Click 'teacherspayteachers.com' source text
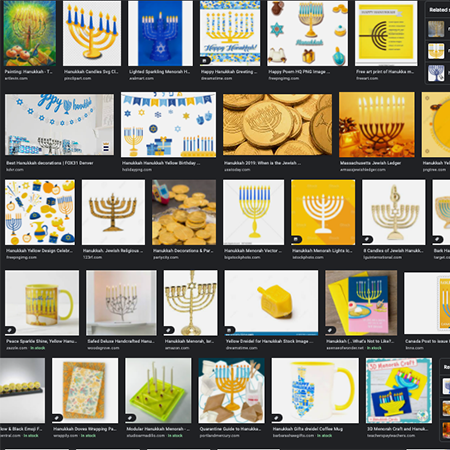The width and height of the screenshot is (450, 450). [x=391, y=436]
